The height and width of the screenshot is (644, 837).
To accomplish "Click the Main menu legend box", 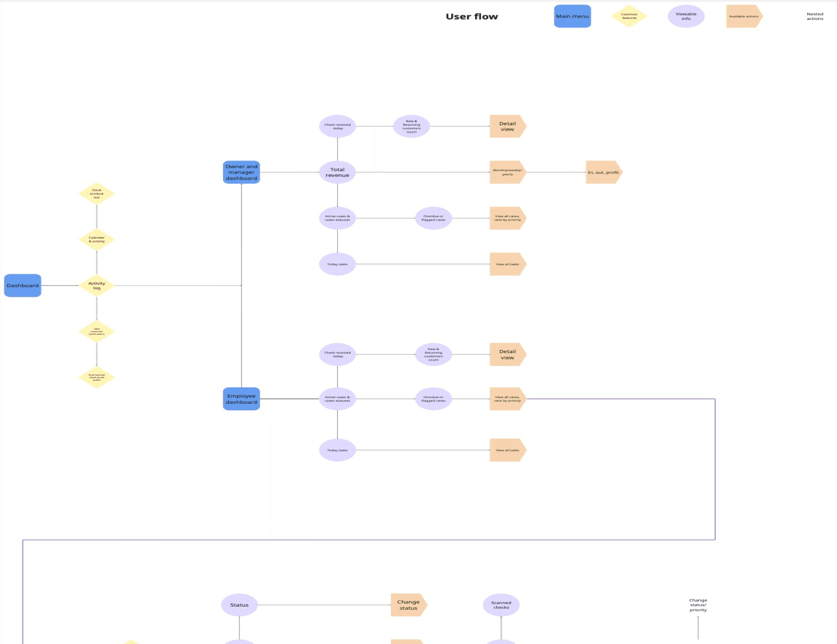I will (572, 16).
